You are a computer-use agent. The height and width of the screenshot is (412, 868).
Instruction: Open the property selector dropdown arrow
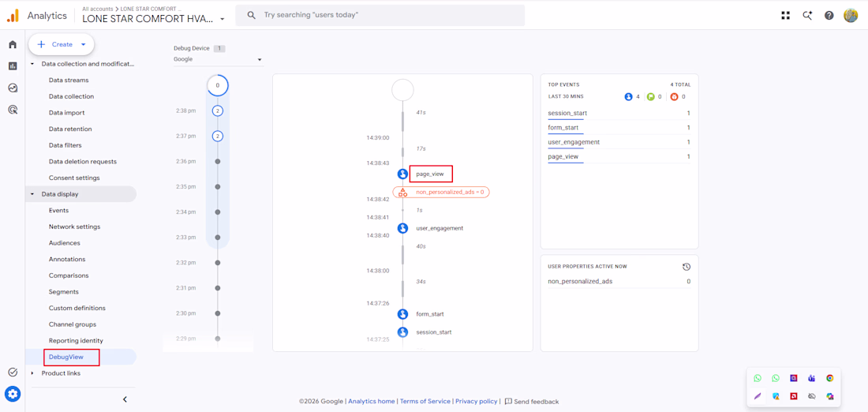[x=223, y=19]
